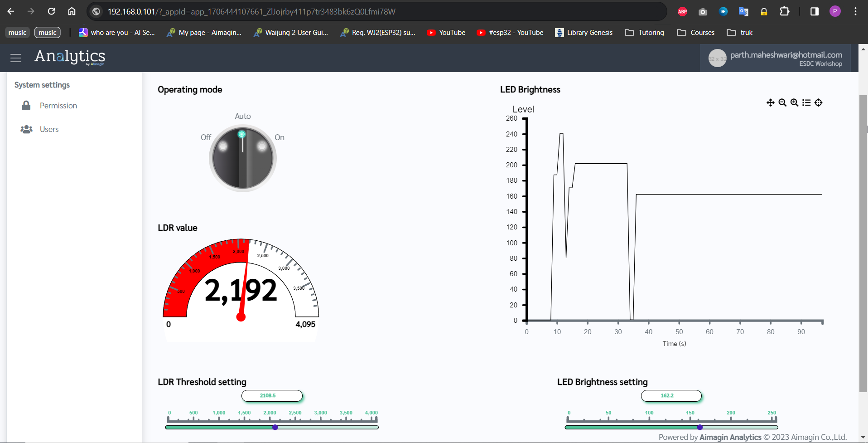This screenshot has width=868, height=443.
Task: Open the Google Translate extension
Action: (743, 11)
